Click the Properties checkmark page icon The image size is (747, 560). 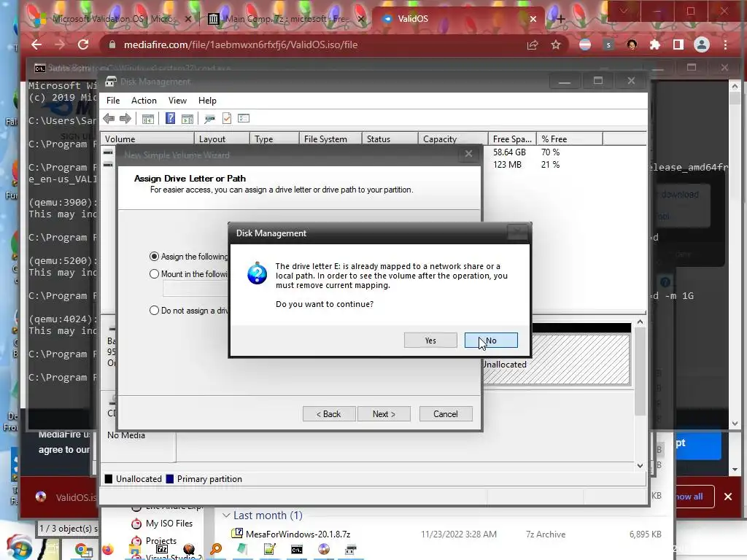pyautogui.click(x=227, y=118)
